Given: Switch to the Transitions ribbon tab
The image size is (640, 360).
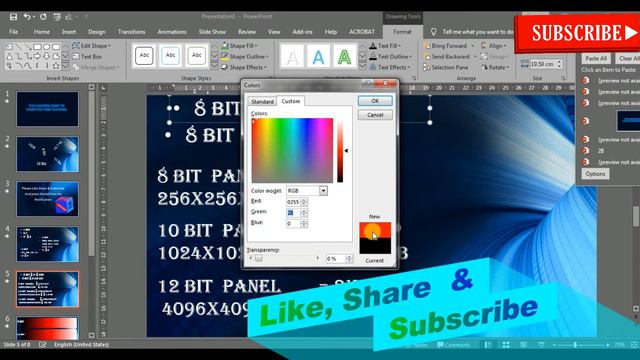Looking at the screenshot, I should click(x=131, y=32).
